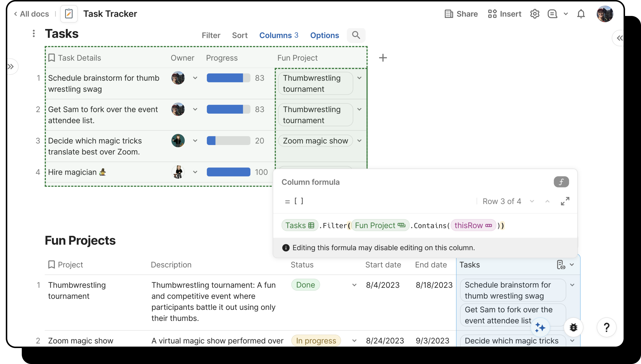Open the three-dot Tasks table menu
Screen dimensions: 641x364
(34, 34)
